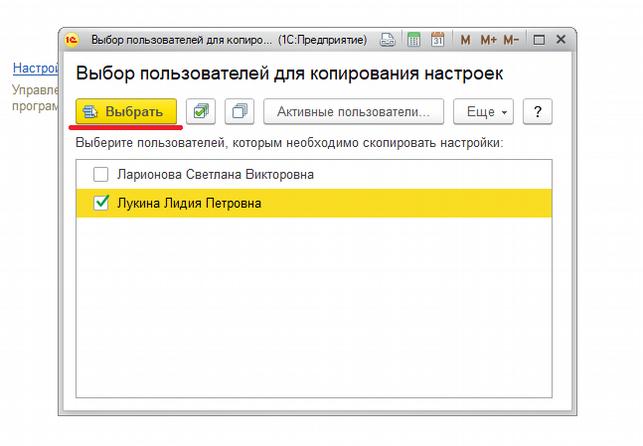
Task: Click the M memory button
Action: [x=465, y=40]
